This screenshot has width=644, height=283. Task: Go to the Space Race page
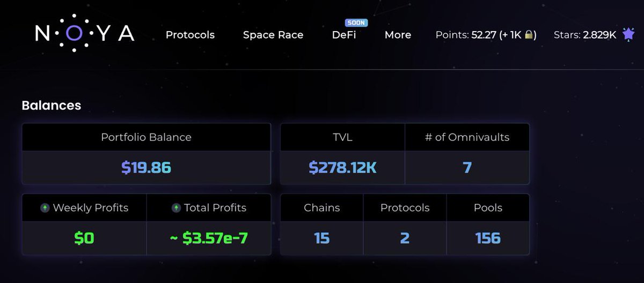click(x=273, y=35)
